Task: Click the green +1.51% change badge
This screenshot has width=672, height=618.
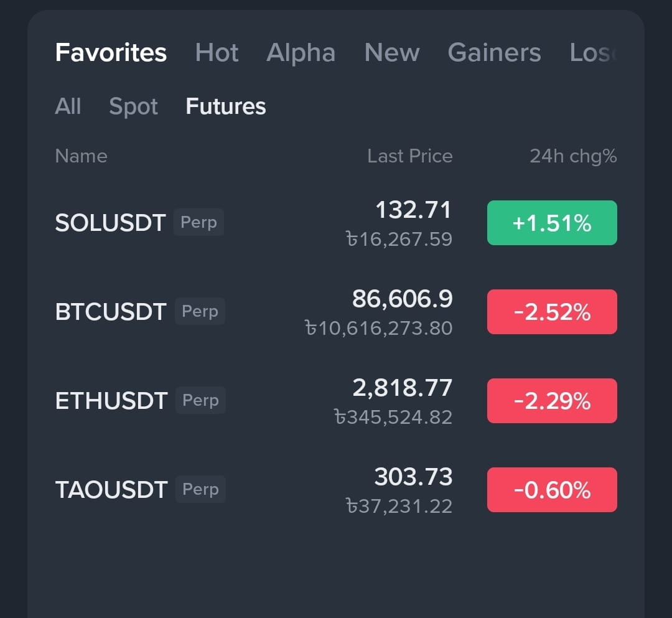Action: (552, 223)
